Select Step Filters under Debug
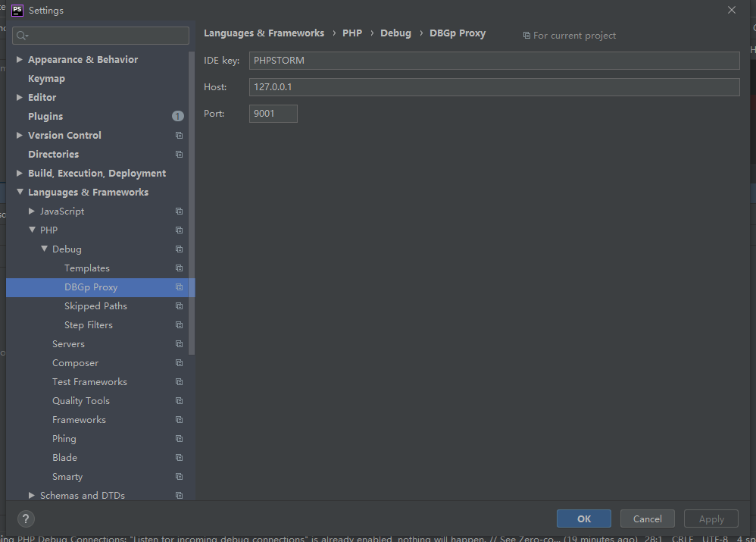This screenshot has width=756, height=542. click(x=88, y=324)
